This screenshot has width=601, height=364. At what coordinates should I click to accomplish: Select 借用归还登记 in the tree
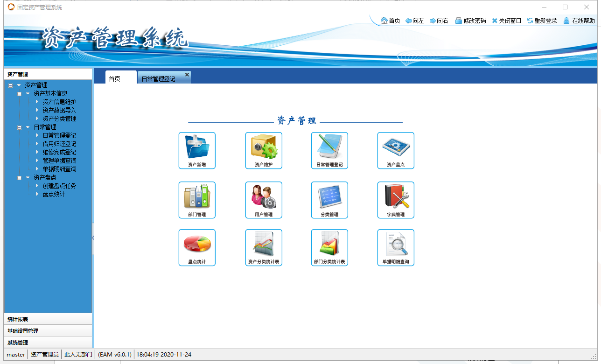click(59, 144)
